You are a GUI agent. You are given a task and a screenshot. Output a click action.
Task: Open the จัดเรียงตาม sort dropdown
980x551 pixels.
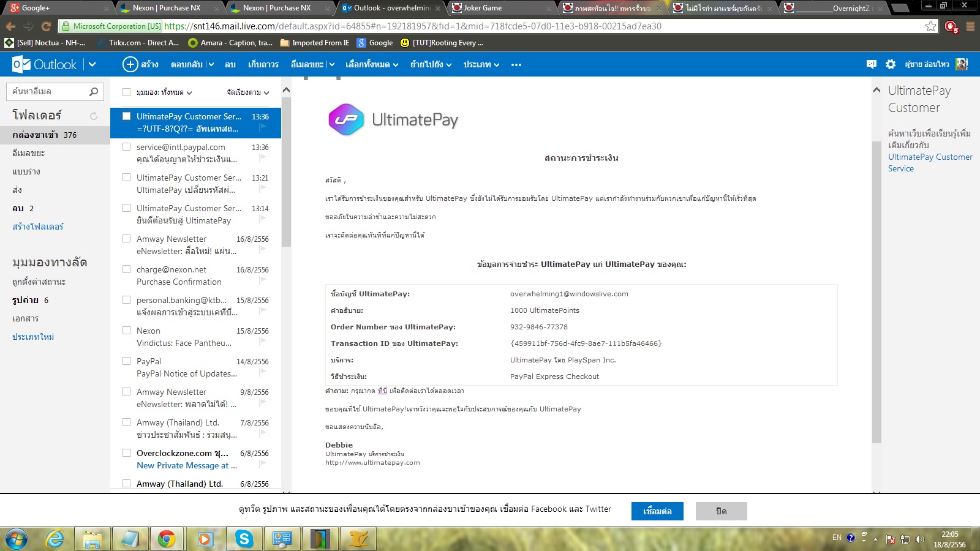(247, 92)
